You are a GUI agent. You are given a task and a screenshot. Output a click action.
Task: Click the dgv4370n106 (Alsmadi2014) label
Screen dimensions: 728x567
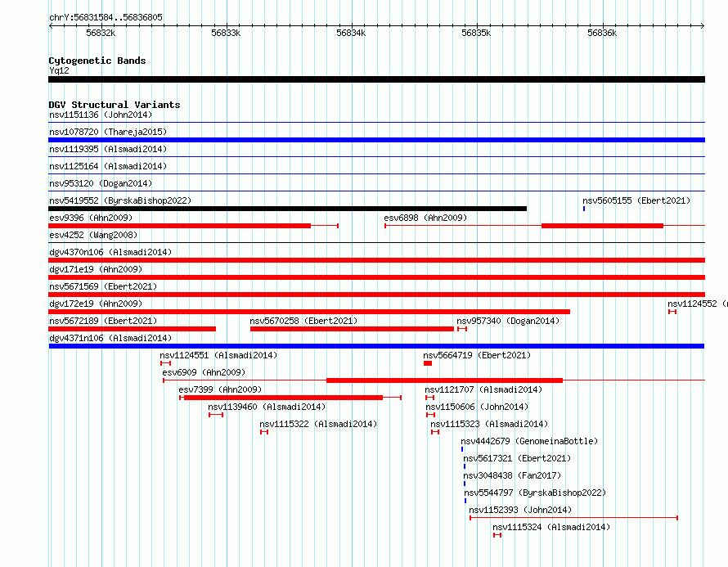(110, 252)
